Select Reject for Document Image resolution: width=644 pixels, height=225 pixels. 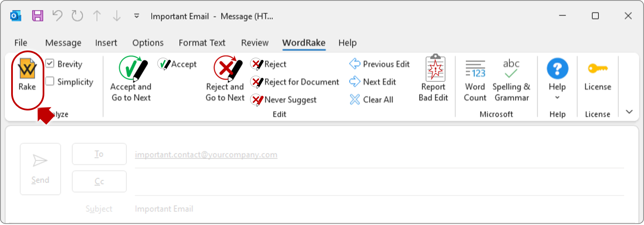[x=295, y=82]
